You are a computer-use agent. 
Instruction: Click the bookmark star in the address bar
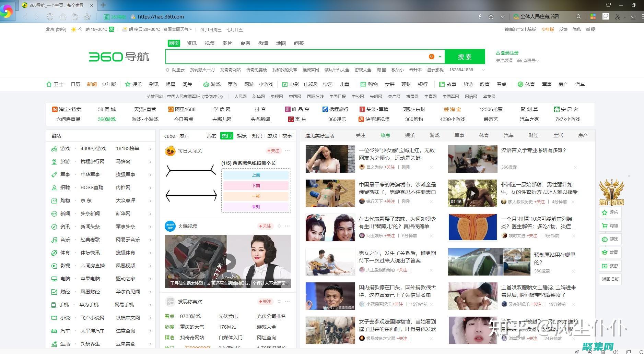pyautogui.click(x=491, y=16)
